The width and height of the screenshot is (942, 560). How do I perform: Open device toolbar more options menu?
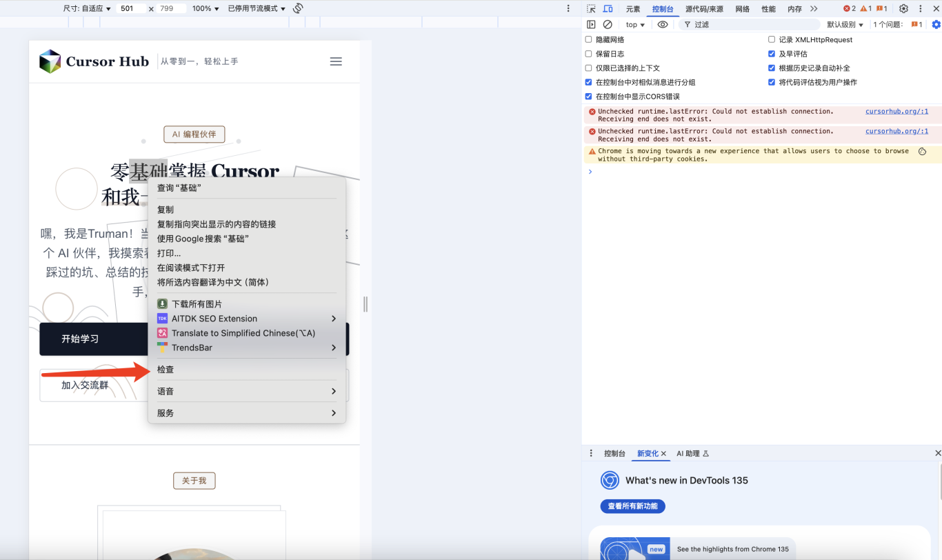[x=568, y=8]
